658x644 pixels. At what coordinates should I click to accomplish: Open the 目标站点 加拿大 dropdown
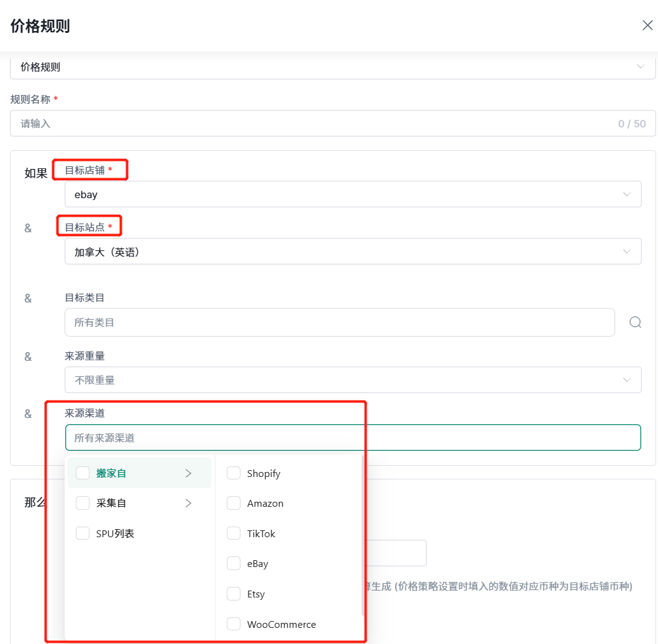352,252
